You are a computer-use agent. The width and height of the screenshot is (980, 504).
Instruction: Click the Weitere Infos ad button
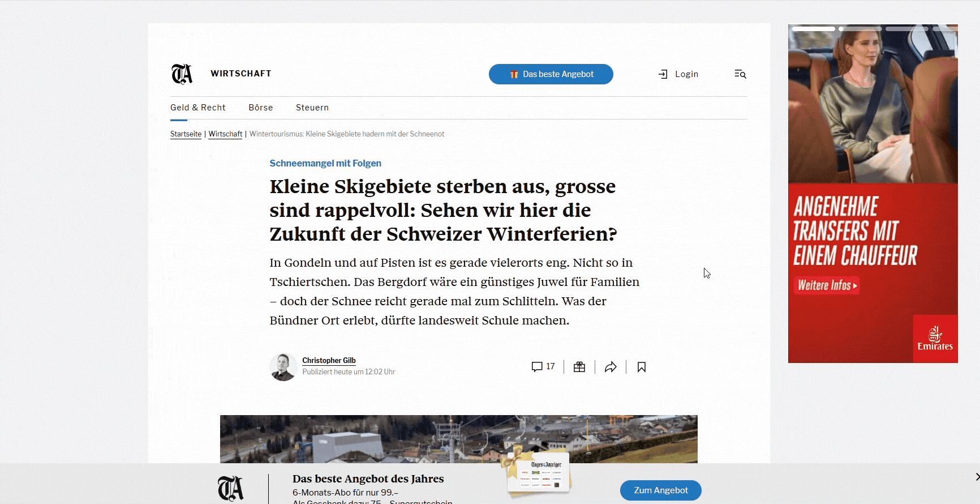(x=827, y=285)
